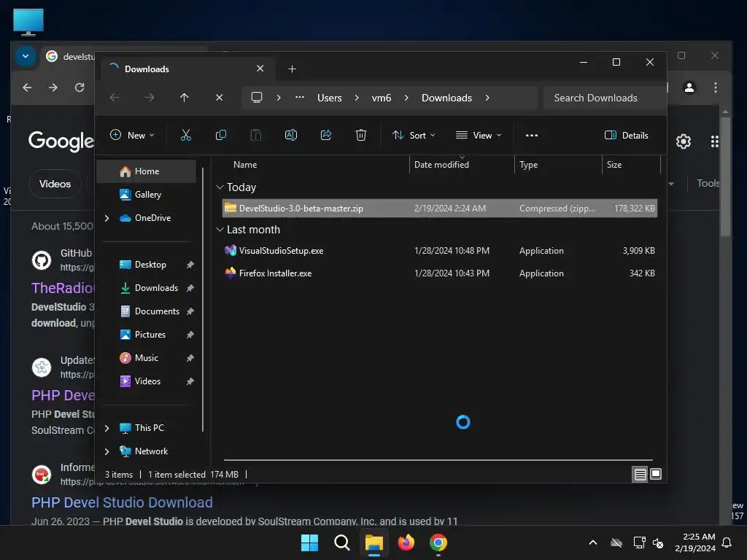Collapse the Last month group
This screenshot has height=560, width=747.
(x=220, y=230)
